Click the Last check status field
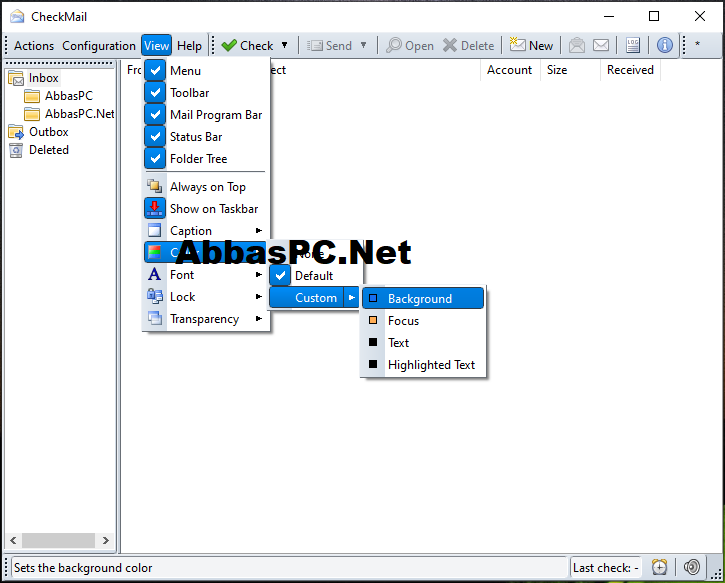Viewport: 725px width, 583px height. [606, 567]
